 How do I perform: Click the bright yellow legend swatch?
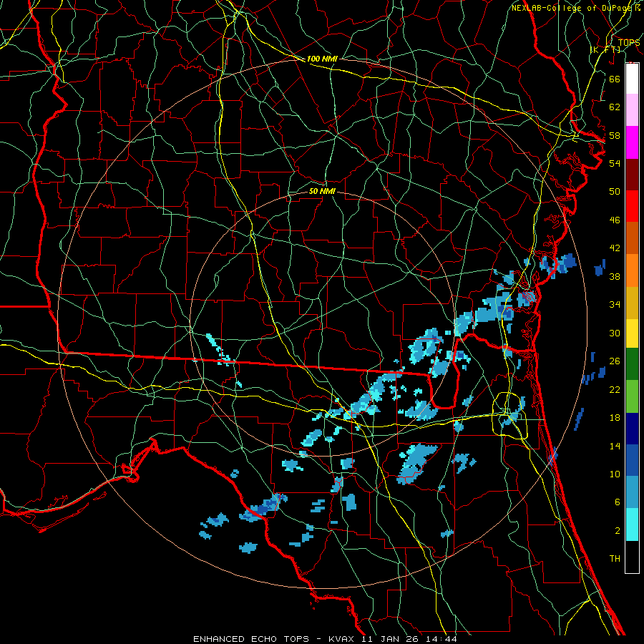click(x=632, y=333)
